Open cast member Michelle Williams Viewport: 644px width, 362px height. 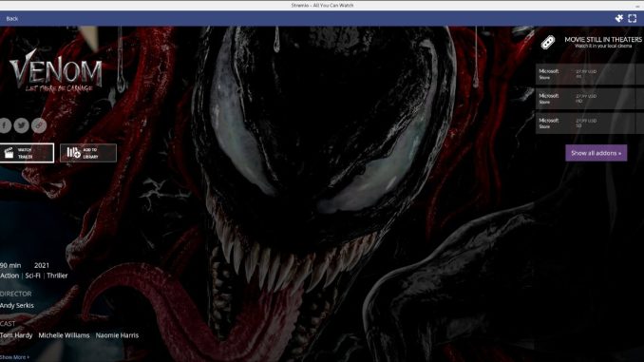point(64,335)
